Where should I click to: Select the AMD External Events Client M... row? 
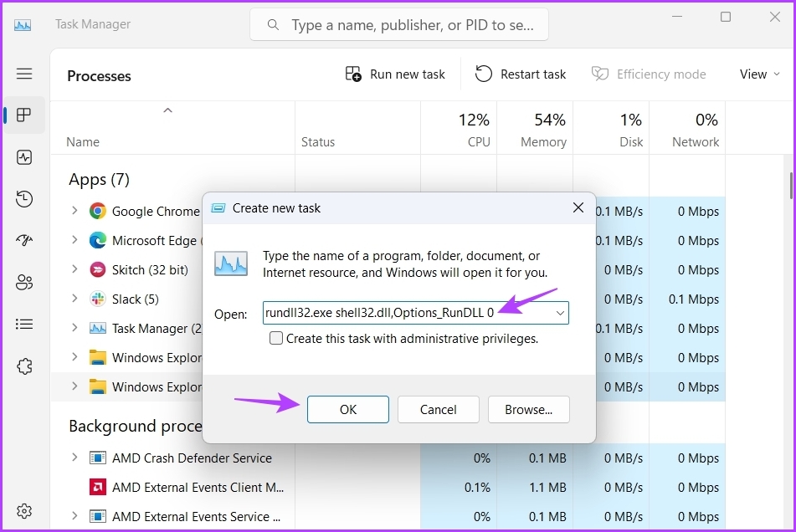(388, 488)
